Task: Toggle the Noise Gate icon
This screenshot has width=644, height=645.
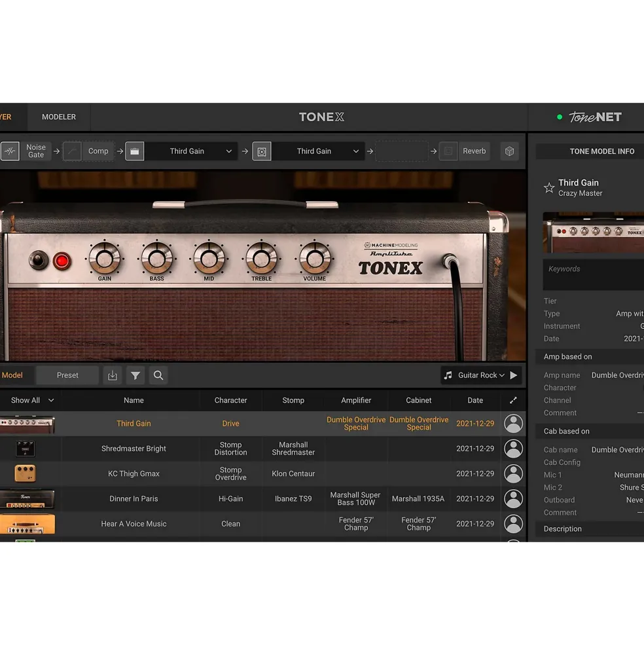Action: 10,151
